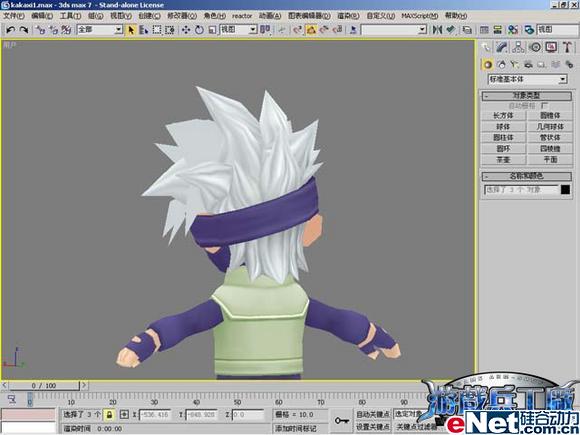Toggle the highlighted Angle Snap button

[311, 30]
